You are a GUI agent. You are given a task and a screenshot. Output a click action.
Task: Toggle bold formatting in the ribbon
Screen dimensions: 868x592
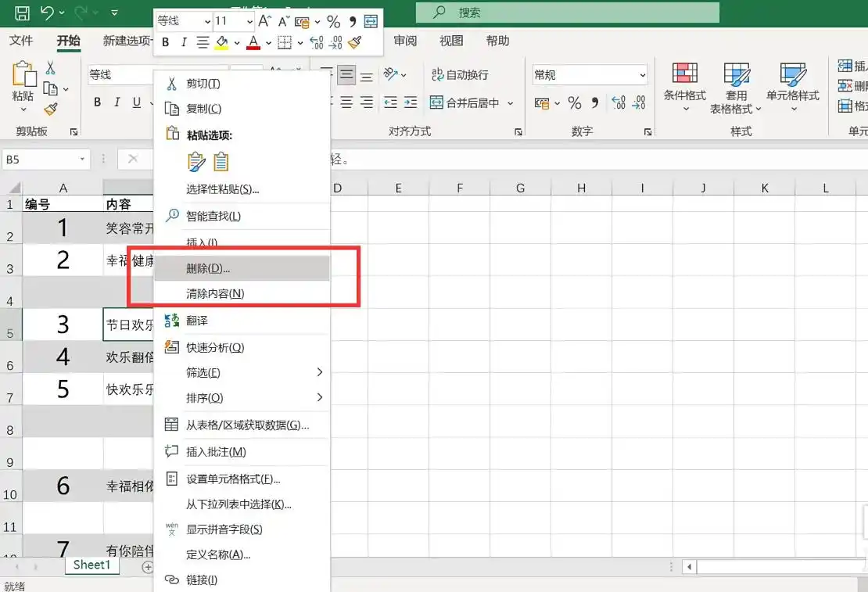(x=97, y=102)
